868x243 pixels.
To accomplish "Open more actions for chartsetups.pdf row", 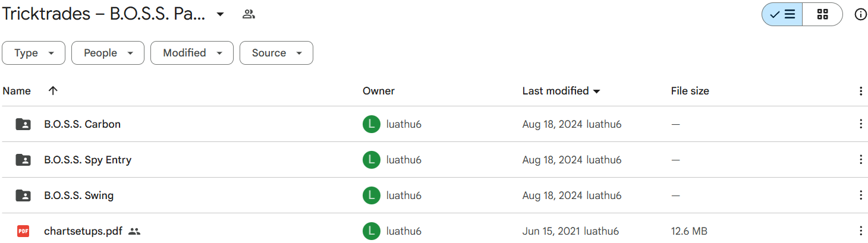I will pyautogui.click(x=860, y=231).
